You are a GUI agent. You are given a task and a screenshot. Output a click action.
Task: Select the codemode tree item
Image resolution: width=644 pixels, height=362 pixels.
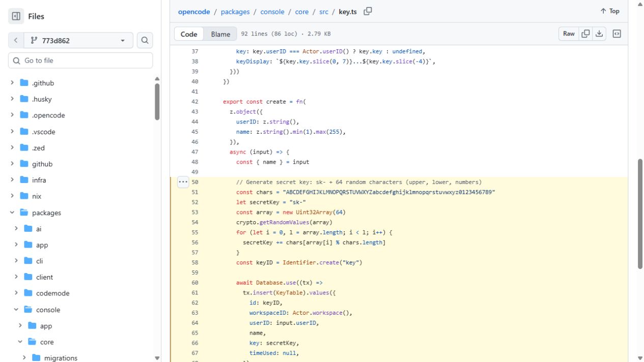(x=81, y=293)
